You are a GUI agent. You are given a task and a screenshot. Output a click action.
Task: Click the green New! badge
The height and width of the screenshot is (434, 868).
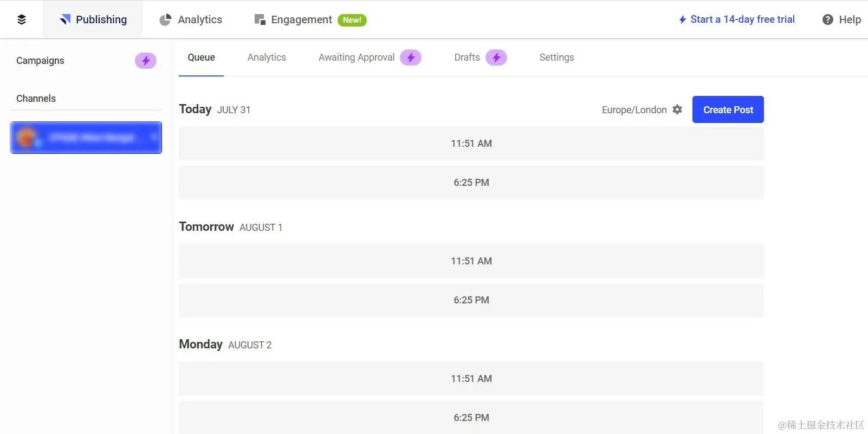pos(352,20)
